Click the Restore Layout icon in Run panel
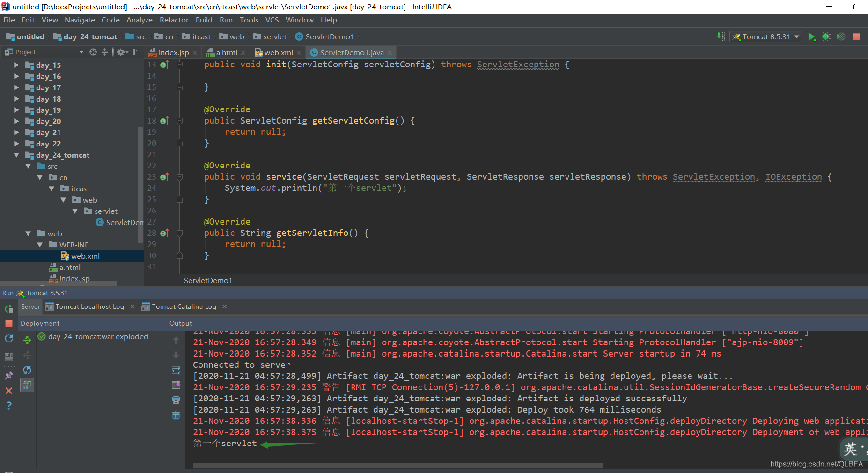 click(x=9, y=357)
